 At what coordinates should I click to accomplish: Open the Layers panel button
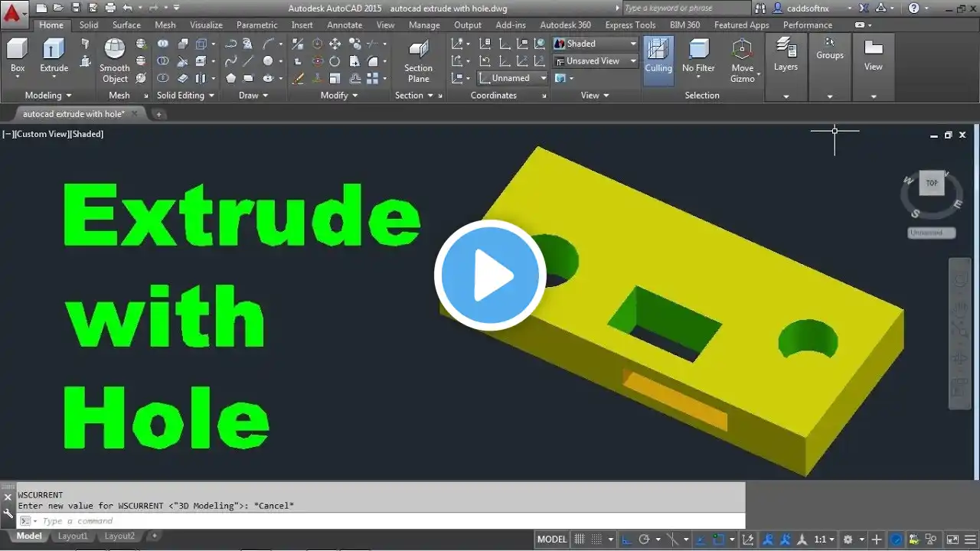click(786, 55)
